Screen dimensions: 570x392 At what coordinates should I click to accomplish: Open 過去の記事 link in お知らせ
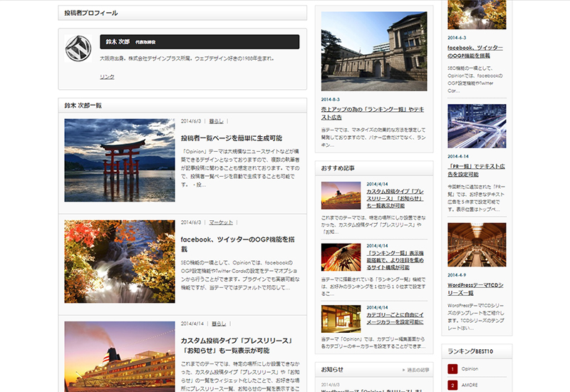[418, 370]
